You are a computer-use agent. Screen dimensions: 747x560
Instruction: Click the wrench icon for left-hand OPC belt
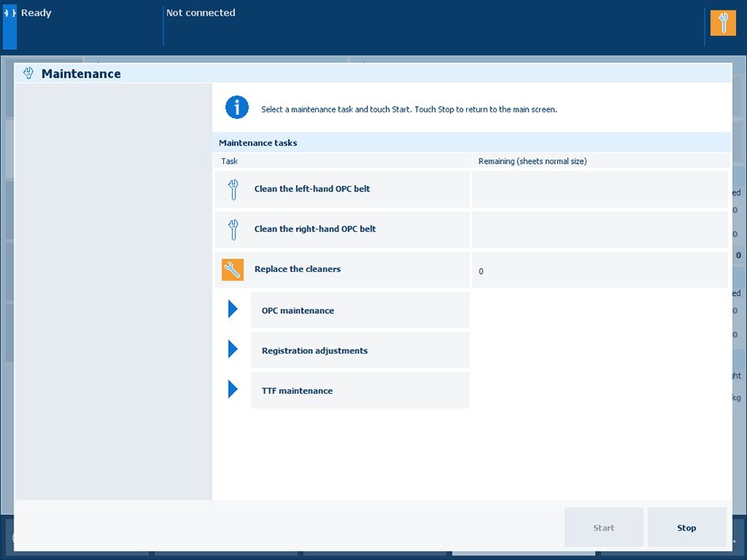coord(233,190)
